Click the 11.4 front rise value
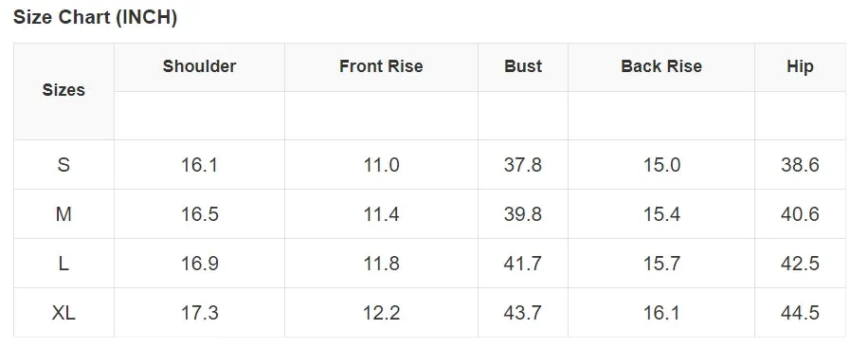This screenshot has height=348, width=868. (x=381, y=214)
